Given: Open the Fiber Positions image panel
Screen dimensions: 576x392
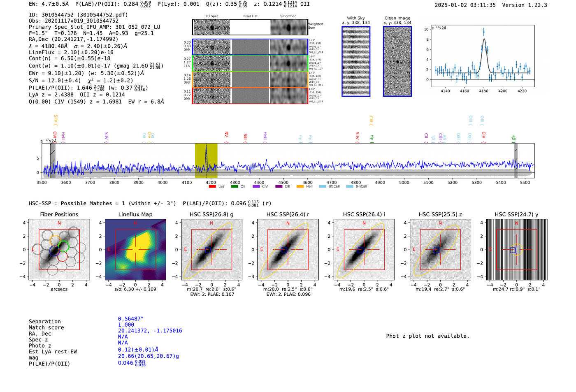Looking at the screenshot, I should point(59,250).
